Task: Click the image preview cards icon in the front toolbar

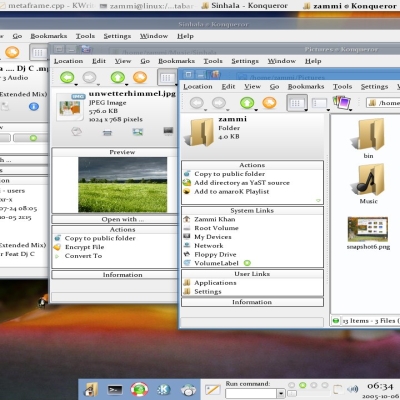Action: click(x=342, y=103)
